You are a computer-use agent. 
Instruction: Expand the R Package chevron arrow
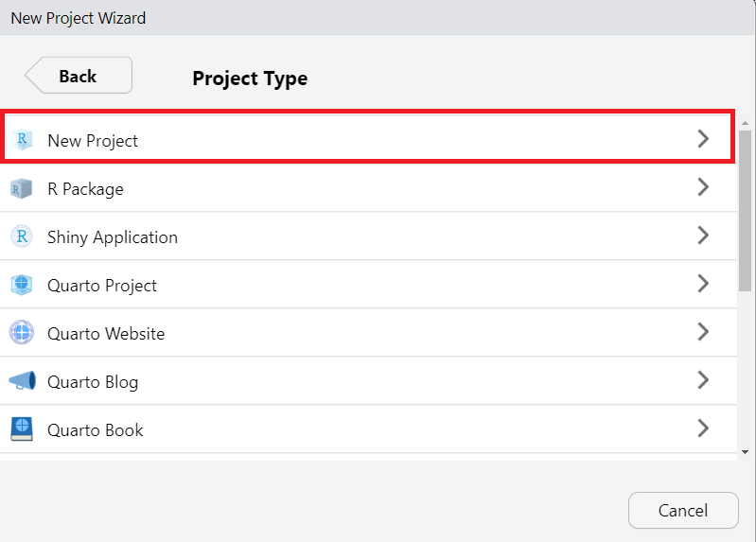click(x=703, y=187)
